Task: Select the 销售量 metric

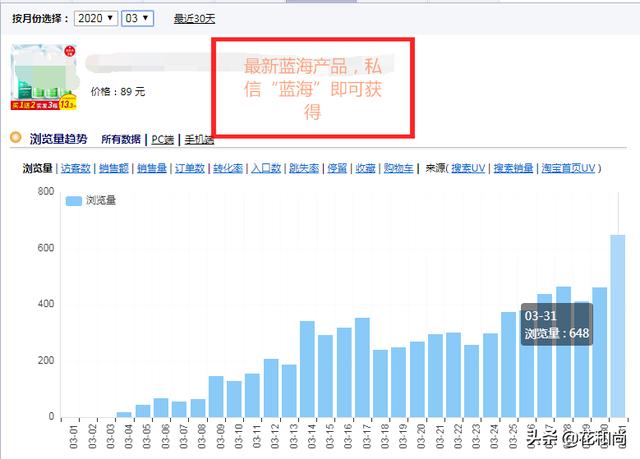Action: (x=152, y=169)
